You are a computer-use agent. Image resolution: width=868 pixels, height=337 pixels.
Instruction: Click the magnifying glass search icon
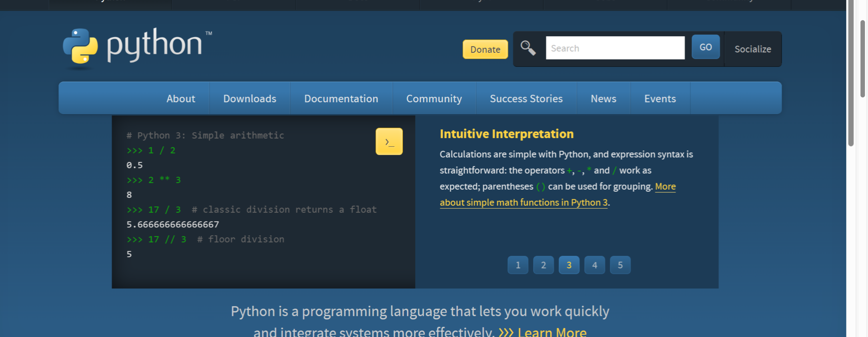[x=528, y=48]
